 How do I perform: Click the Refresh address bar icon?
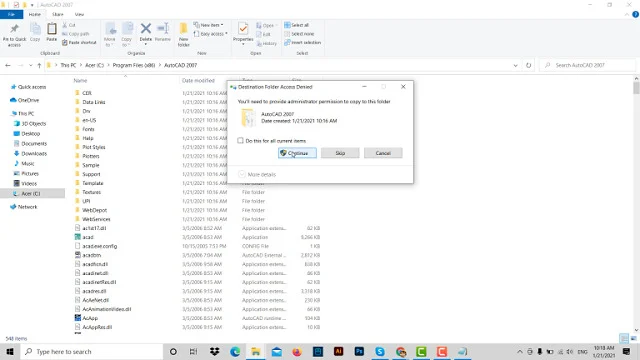point(529,65)
